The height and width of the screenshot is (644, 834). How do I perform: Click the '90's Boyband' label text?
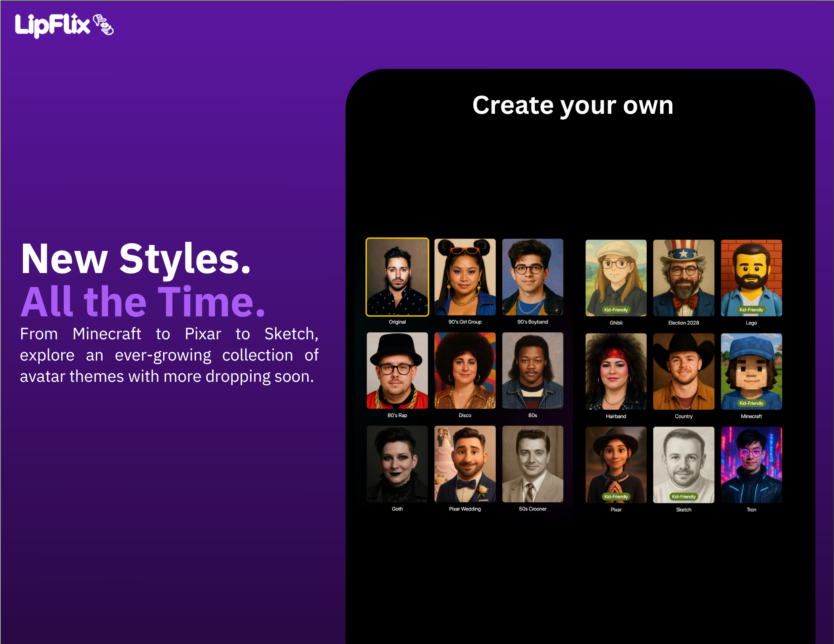tap(533, 322)
